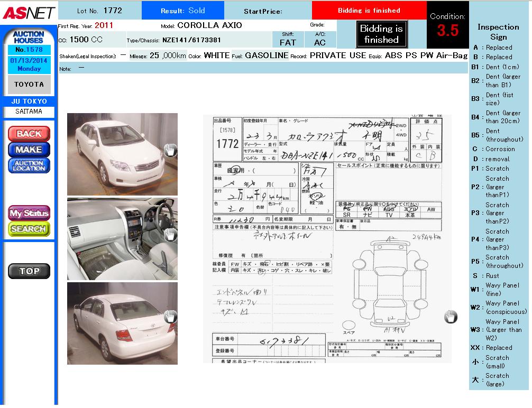Screen dimensions: 532x408
Task: Click the BACK button
Action: 29,134
